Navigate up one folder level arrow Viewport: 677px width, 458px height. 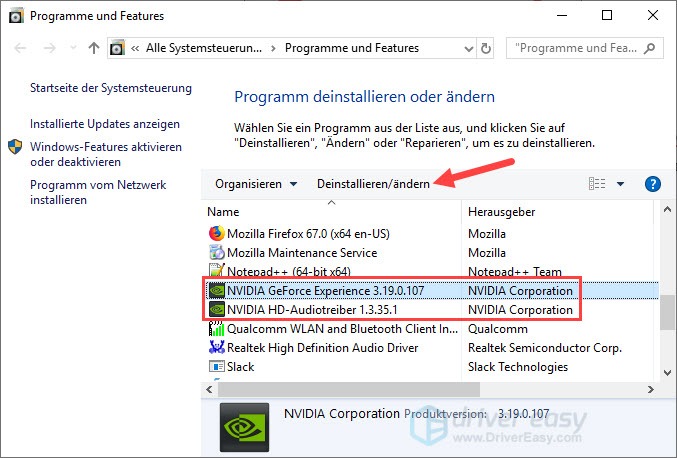pos(94,48)
